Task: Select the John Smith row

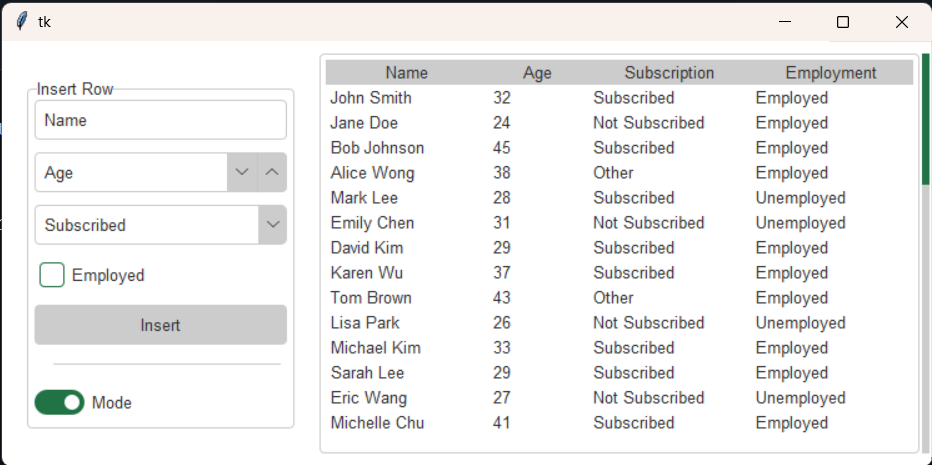Action: 619,98
